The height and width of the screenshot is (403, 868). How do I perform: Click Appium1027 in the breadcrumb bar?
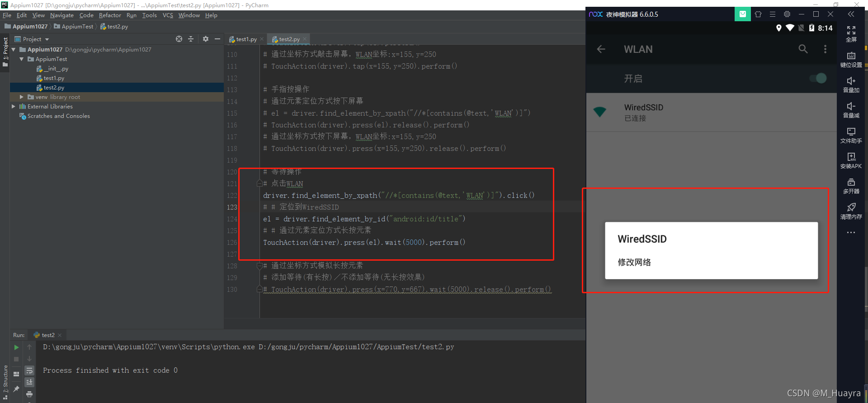pos(26,27)
